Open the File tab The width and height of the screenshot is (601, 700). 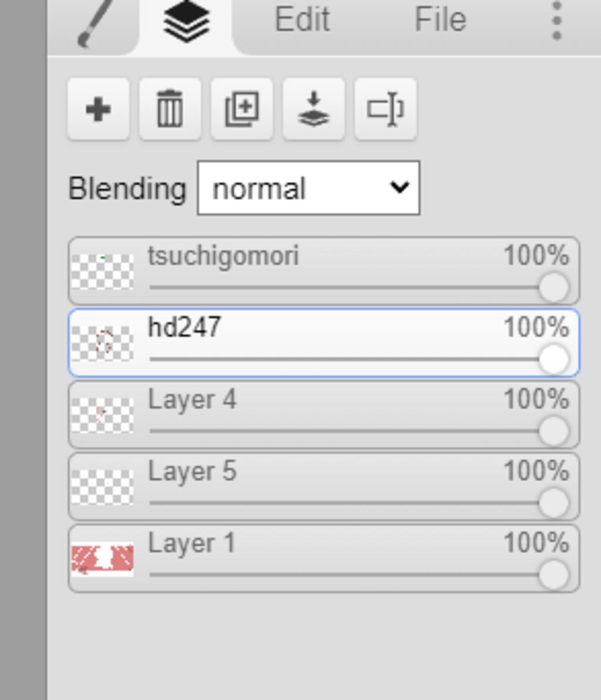click(440, 20)
